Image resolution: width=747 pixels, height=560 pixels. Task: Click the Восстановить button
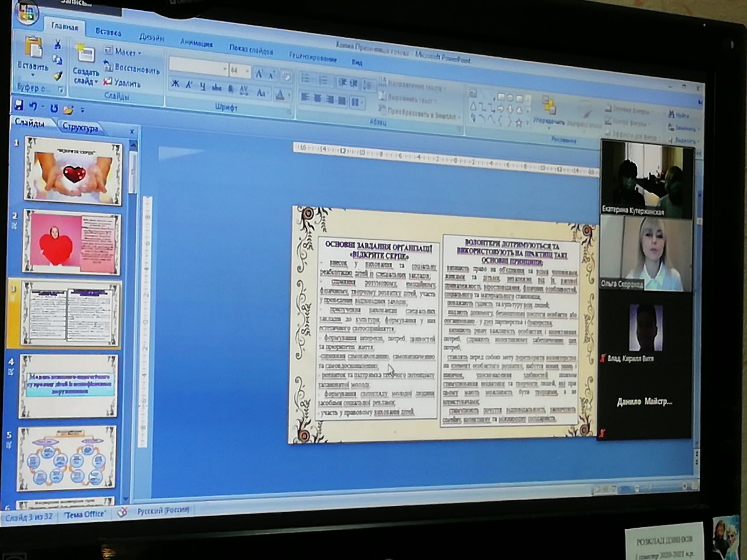point(132,68)
